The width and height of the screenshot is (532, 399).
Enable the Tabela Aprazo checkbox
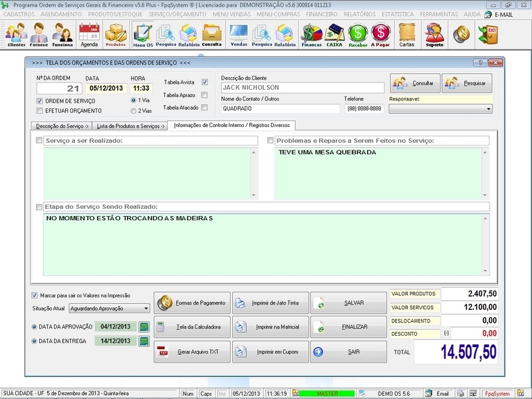[x=203, y=96]
